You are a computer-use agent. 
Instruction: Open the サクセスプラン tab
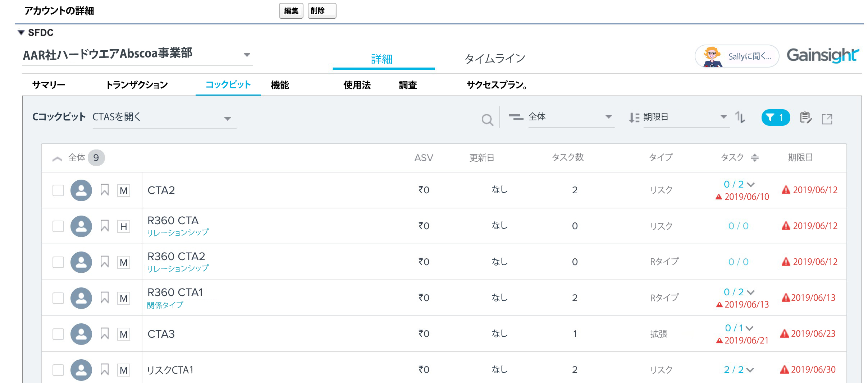tap(497, 85)
